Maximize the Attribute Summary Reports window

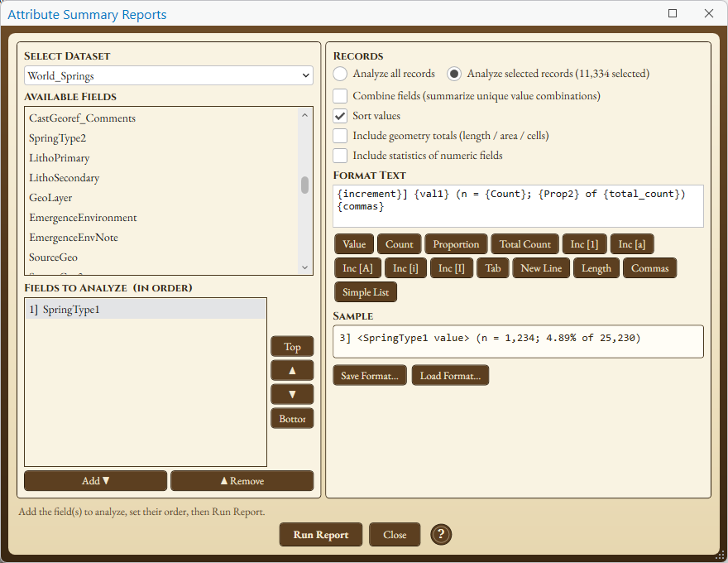pyautogui.click(x=673, y=13)
